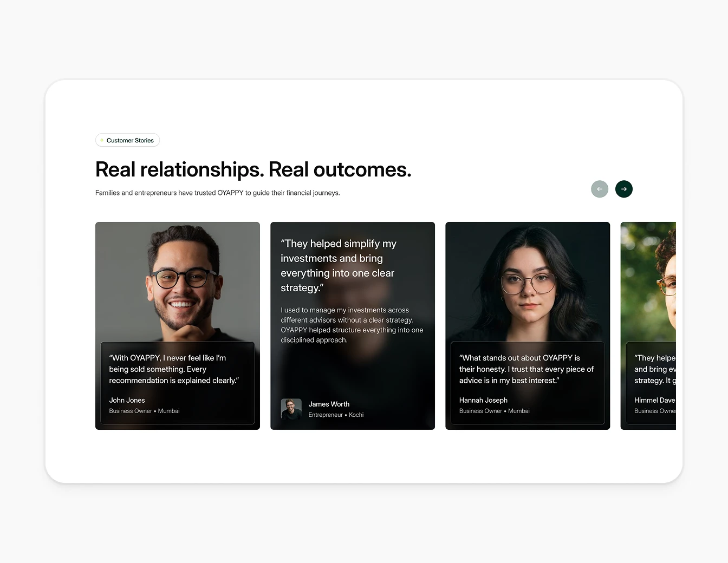Open James Worth's testimonial card
The width and height of the screenshot is (728, 563).
click(352, 325)
